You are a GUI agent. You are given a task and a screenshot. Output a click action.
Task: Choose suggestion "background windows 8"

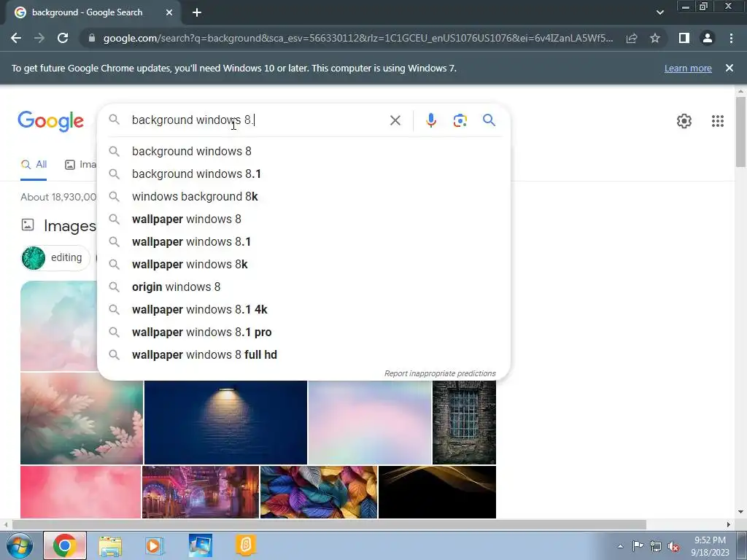point(304,152)
